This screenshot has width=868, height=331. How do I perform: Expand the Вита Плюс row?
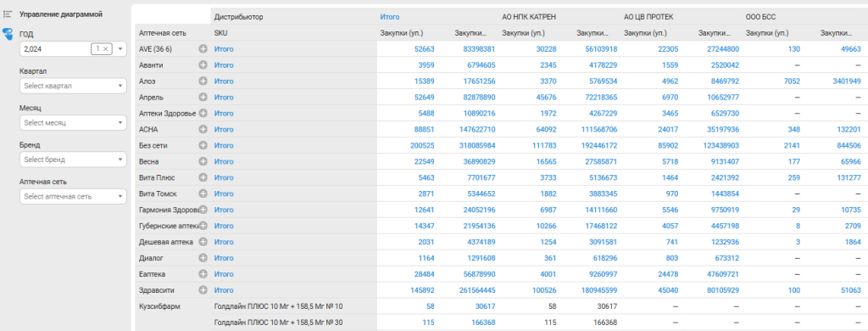coord(203,177)
